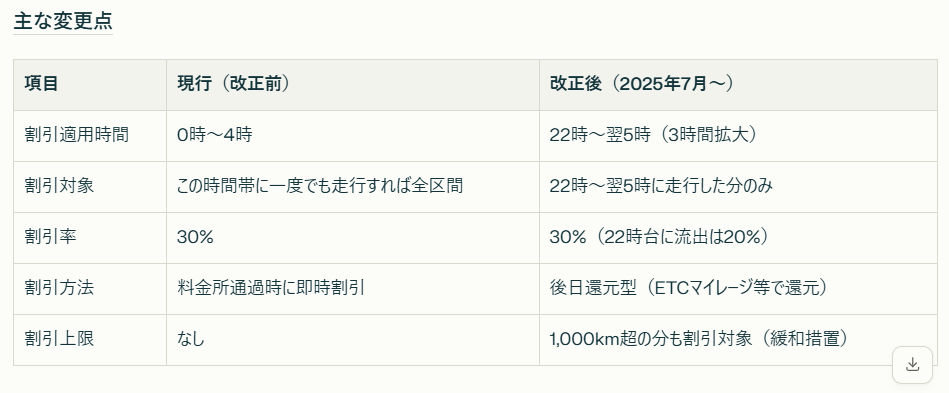949x393 pixels.
Task: Click the cell 22時～翌5時に走行した分のみ
Action: (661, 185)
